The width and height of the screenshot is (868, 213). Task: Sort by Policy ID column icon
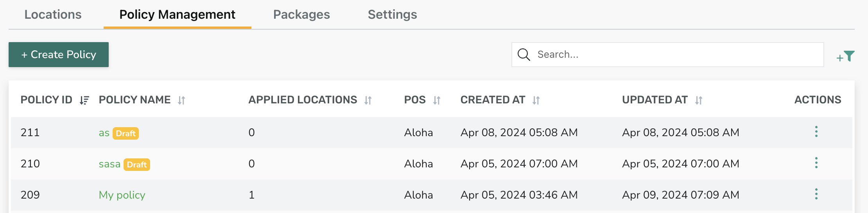point(84,100)
